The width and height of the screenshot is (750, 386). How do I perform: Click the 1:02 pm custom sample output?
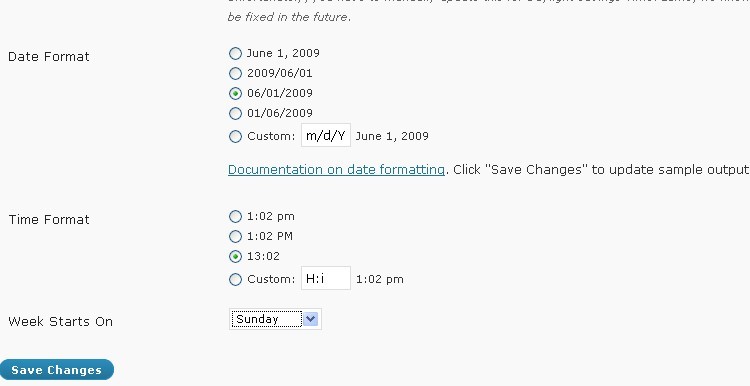tap(380, 279)
